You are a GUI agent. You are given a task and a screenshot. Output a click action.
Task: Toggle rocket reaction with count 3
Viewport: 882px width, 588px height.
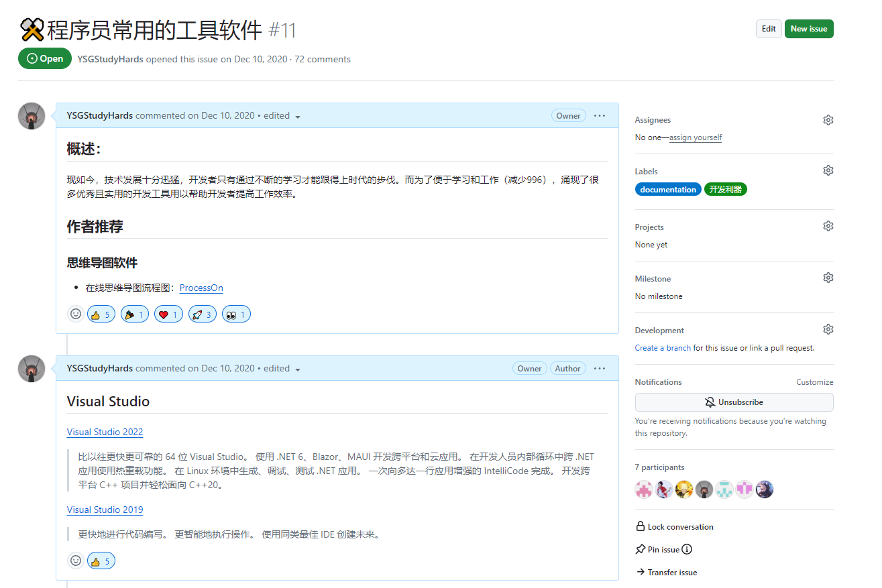click(x=202, y=314)
